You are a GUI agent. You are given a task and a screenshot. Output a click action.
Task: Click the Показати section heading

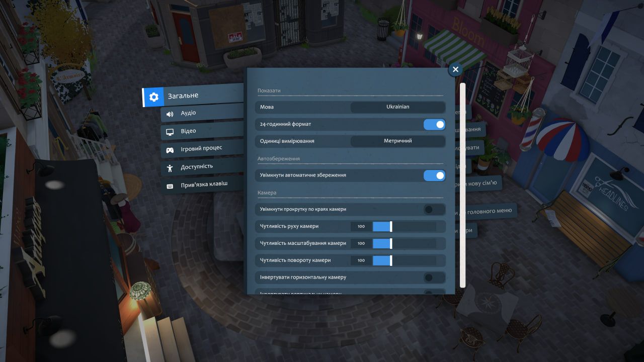pos(269,90)
